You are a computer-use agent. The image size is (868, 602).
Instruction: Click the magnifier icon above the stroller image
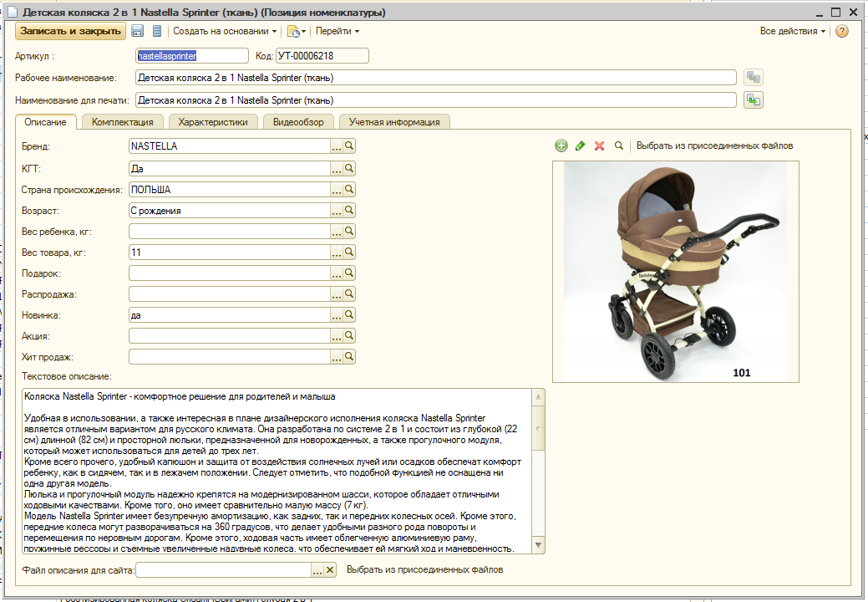coord(619,145)
